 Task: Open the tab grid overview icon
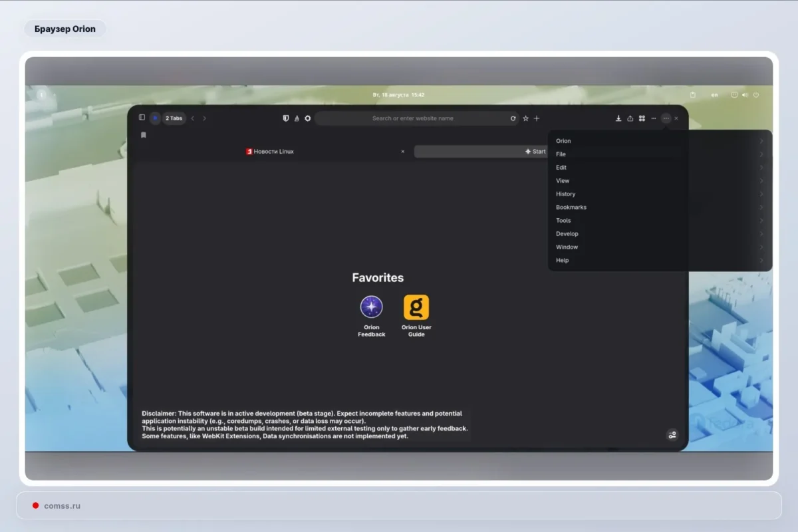[x=642, y=118]
